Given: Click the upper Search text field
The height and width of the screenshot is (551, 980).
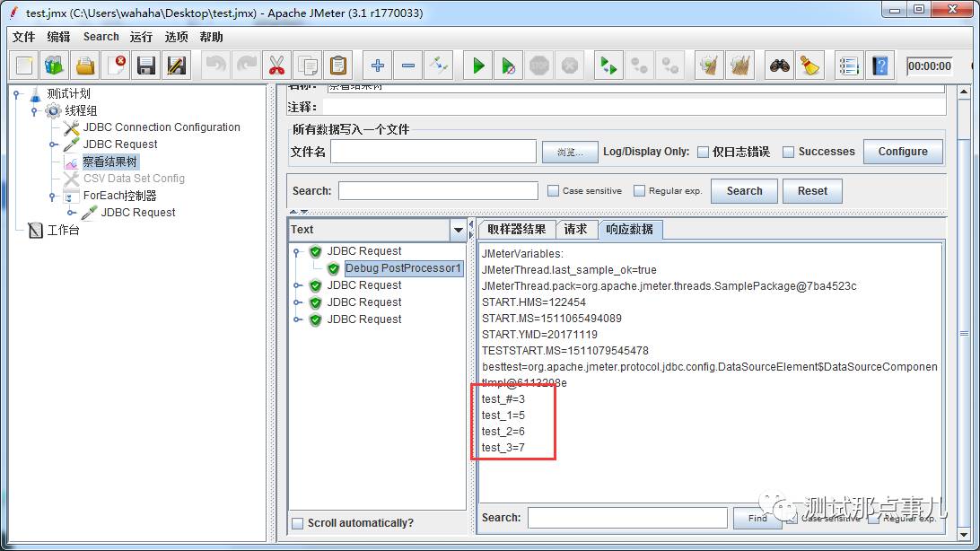Looking at the screenshot, I should pyautogui.click(x=438, y=191).
